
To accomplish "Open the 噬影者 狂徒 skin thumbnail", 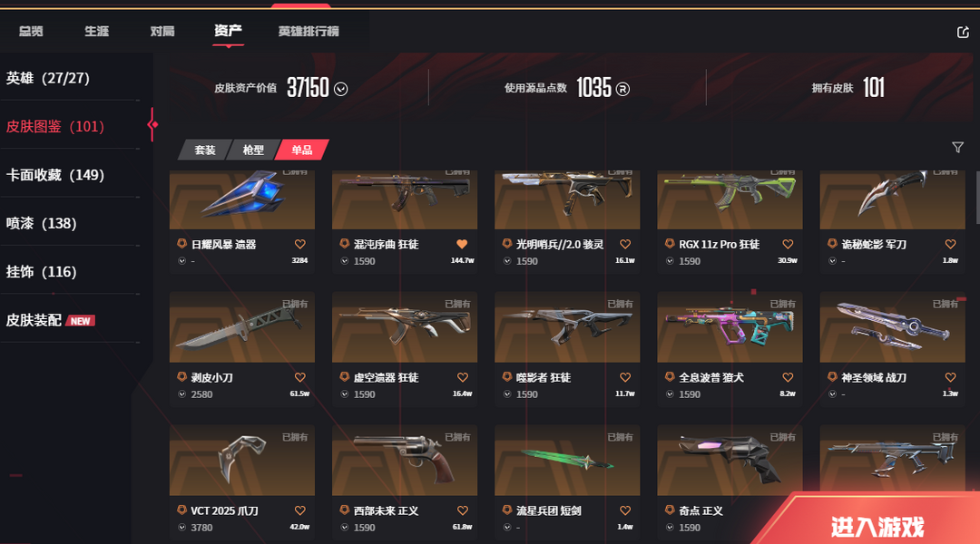I will (567, 327).
